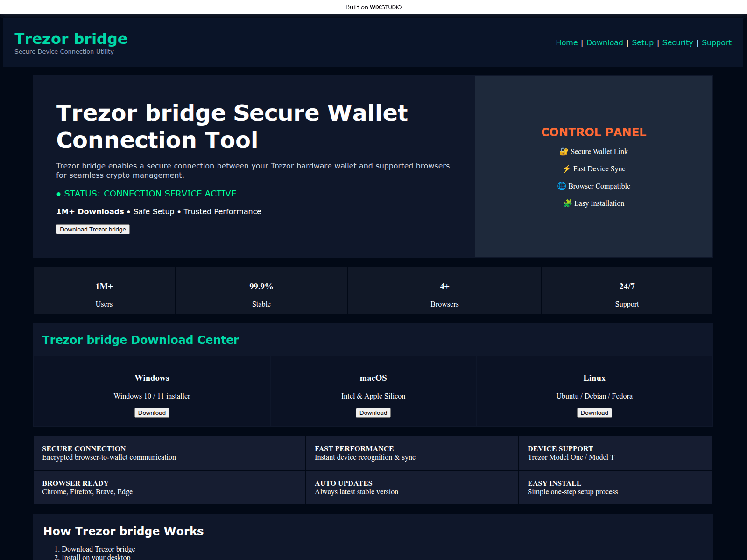The image size is (747, 560).
Task: Select the 'Easy Installation' text
Action: 599,203
